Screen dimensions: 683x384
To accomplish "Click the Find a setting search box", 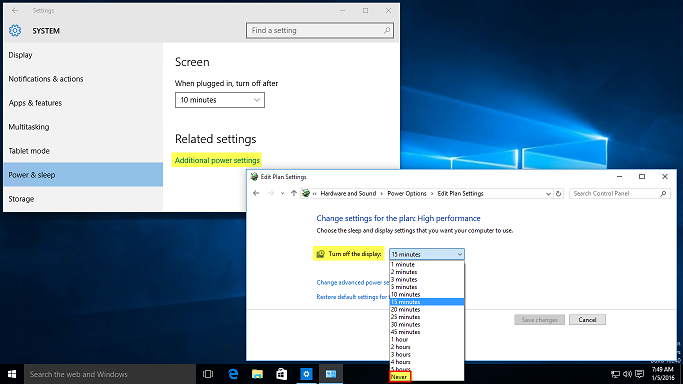I will (x=320, y=30).
